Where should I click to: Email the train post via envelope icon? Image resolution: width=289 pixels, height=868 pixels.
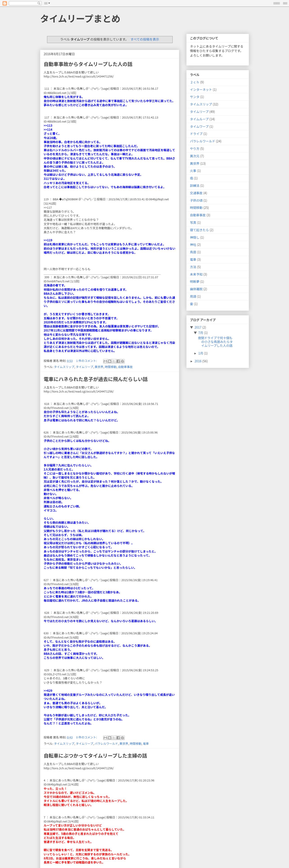click(x=105, y=738)
